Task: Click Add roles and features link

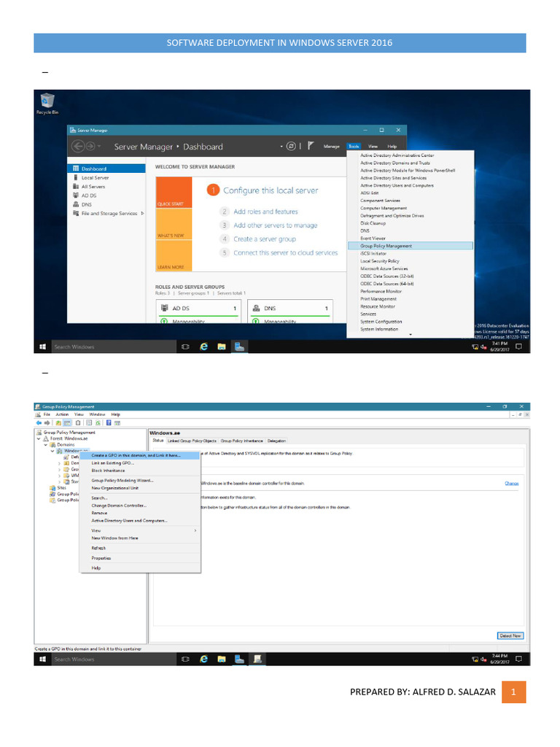Action: click(265, 212)
